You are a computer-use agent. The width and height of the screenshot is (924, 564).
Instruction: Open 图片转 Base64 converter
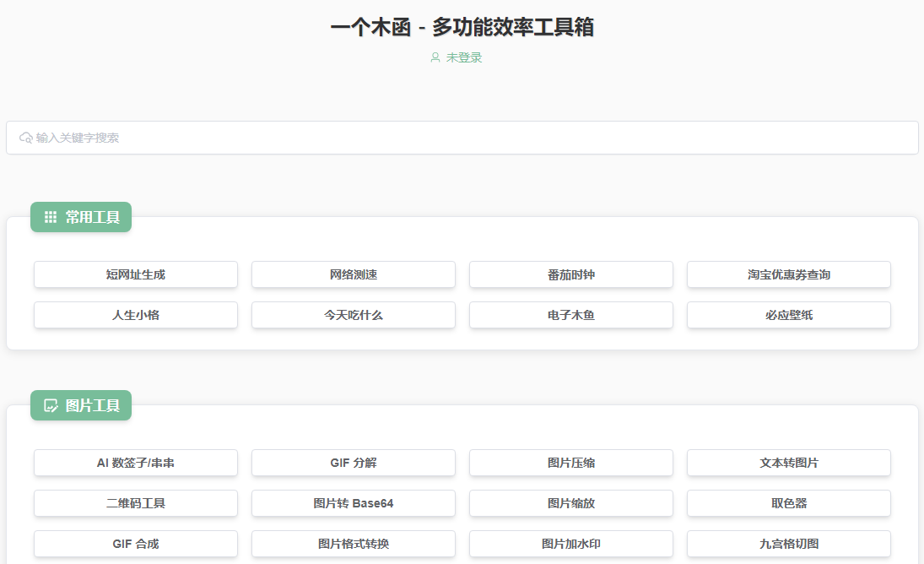353,503
